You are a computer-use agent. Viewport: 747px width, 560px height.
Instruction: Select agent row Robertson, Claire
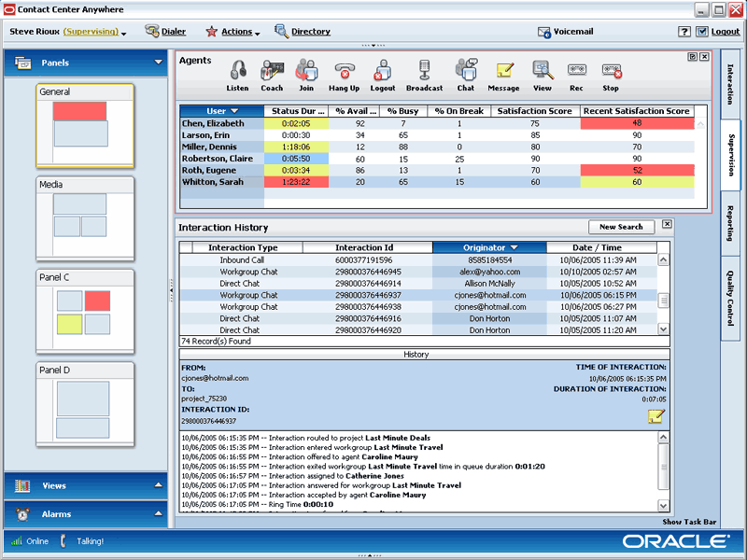pyautogui.click(x=437, y=159)
